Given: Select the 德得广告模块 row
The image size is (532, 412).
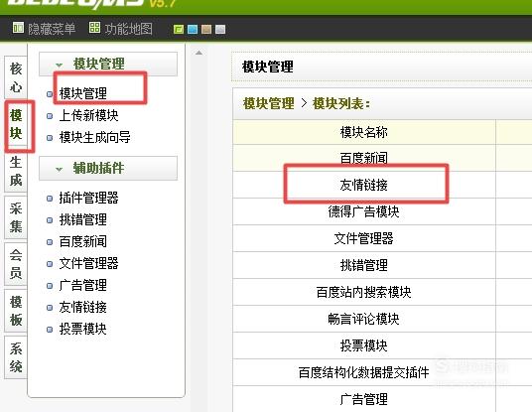Looking at the screenshot, I should point(364,211).
